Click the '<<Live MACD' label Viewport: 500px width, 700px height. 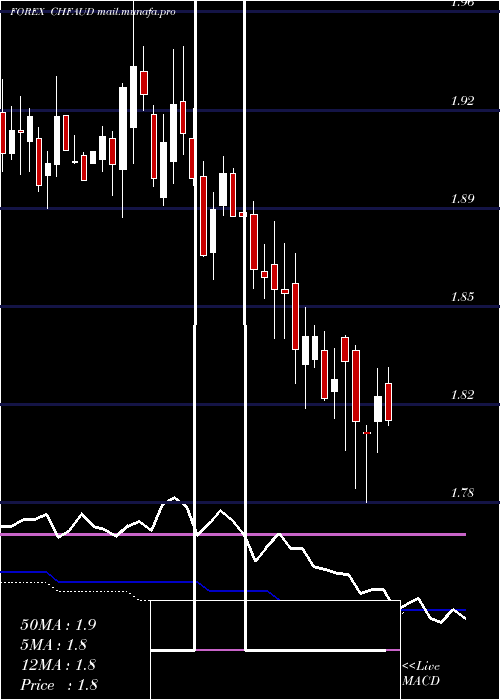click(x=421, y=674)
